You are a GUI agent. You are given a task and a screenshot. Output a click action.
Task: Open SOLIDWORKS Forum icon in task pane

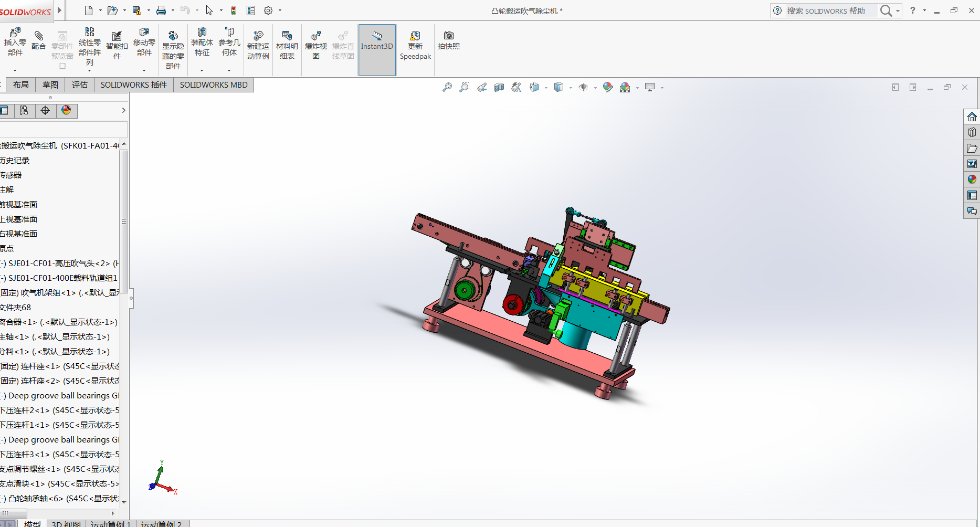[972, 211]
